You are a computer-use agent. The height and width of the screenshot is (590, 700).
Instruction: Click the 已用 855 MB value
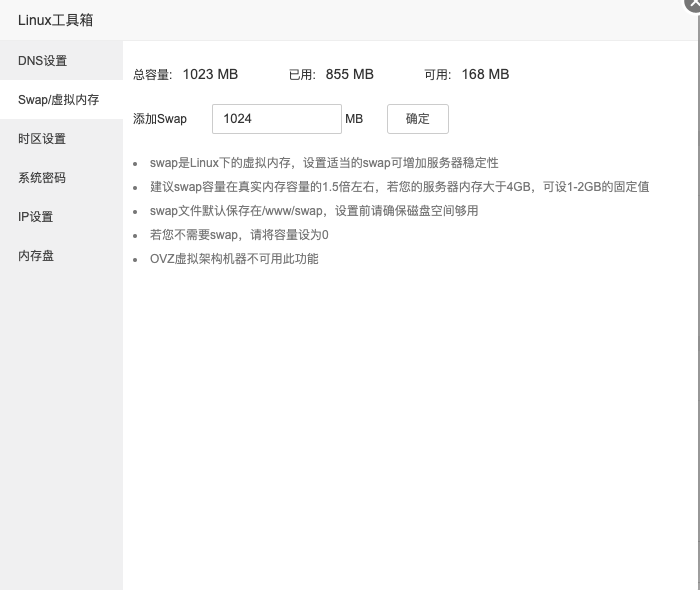click(350, 74)
